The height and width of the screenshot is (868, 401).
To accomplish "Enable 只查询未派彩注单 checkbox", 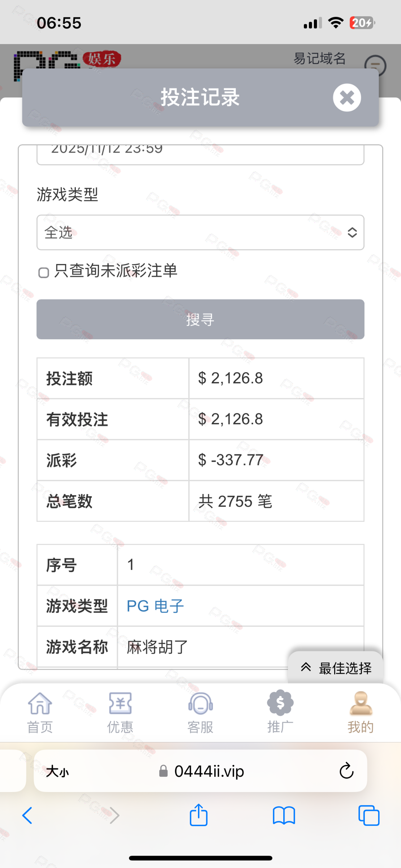I will (44, 272).
